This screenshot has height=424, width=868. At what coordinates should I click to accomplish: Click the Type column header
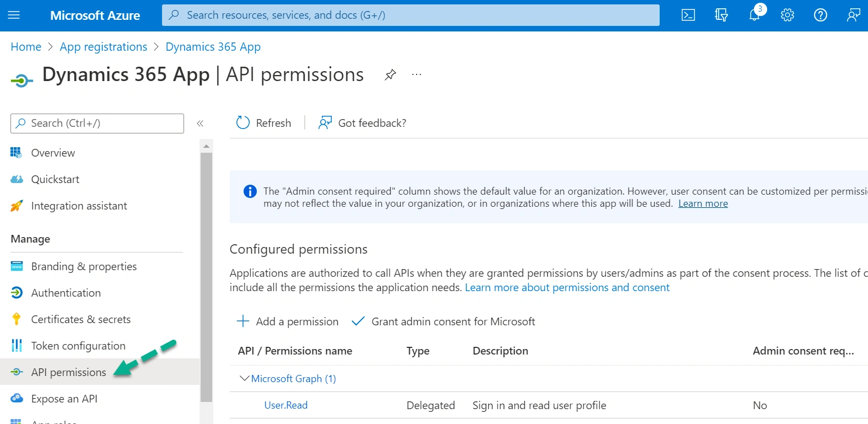point(418,351)
